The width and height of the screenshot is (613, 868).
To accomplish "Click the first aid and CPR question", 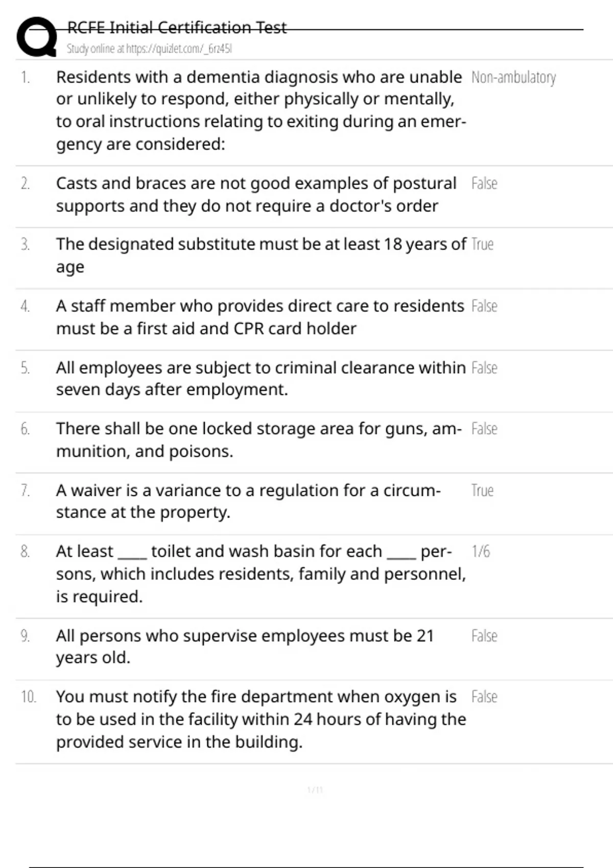I will tap(260, 317).
